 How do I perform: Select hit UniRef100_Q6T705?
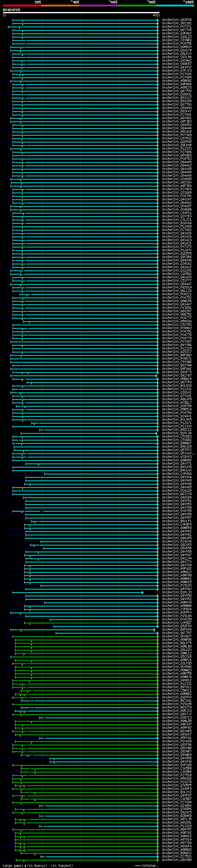pos(177,30)
